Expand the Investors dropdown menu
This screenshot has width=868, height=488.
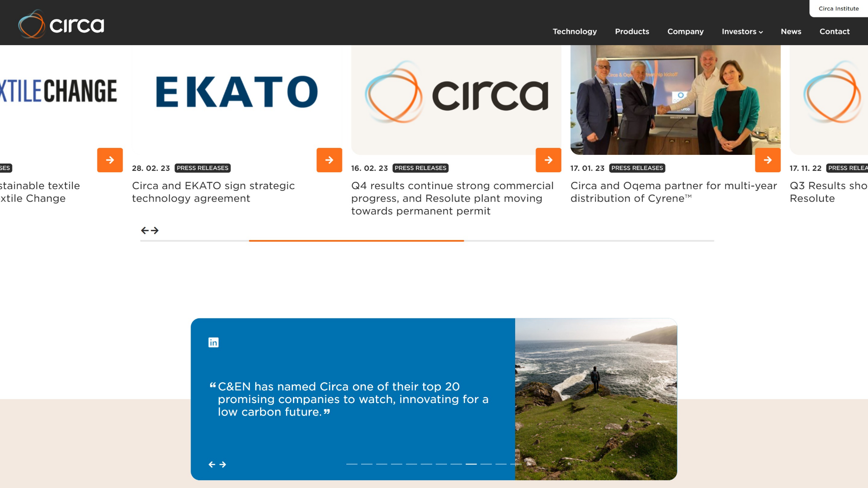point(742,32)
